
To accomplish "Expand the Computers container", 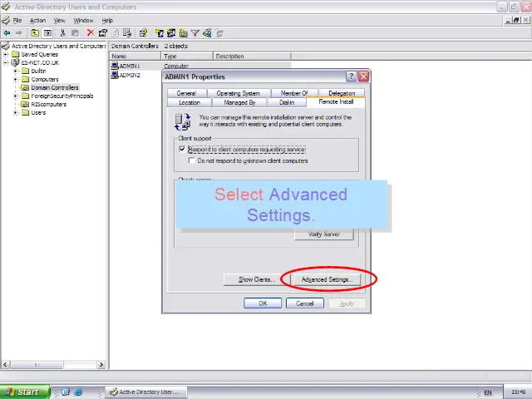I will [x=15, y=80].
